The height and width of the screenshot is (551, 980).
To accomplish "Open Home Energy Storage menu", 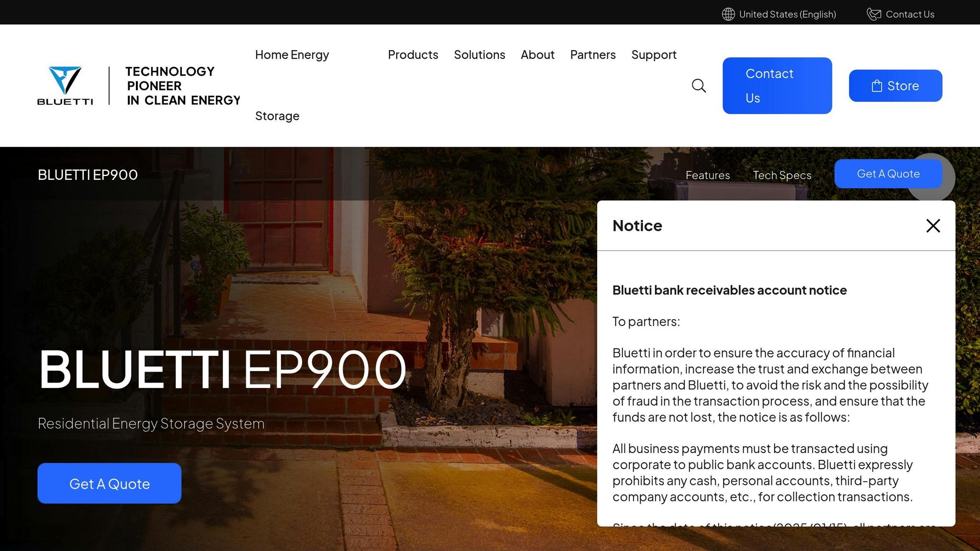I will coord(292,85).
